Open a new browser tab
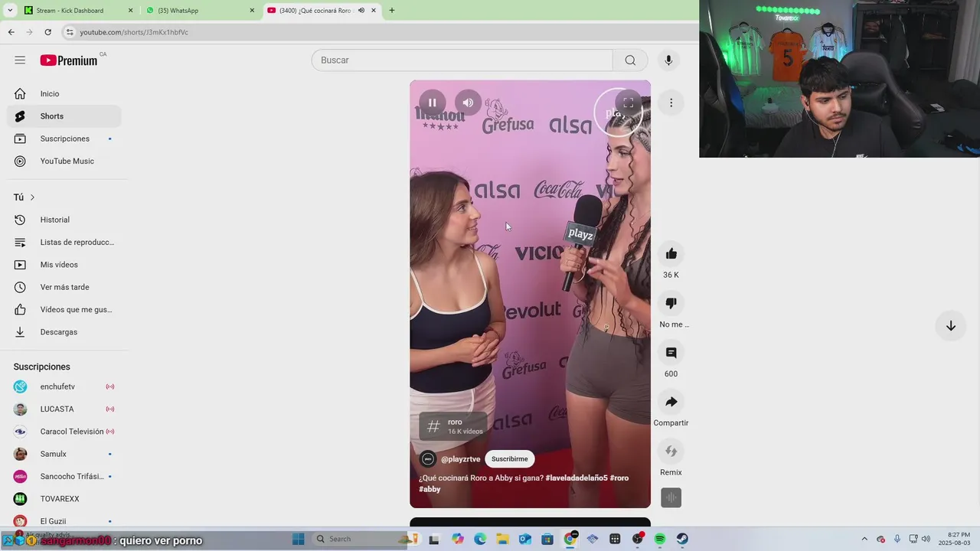 [391, 11]
